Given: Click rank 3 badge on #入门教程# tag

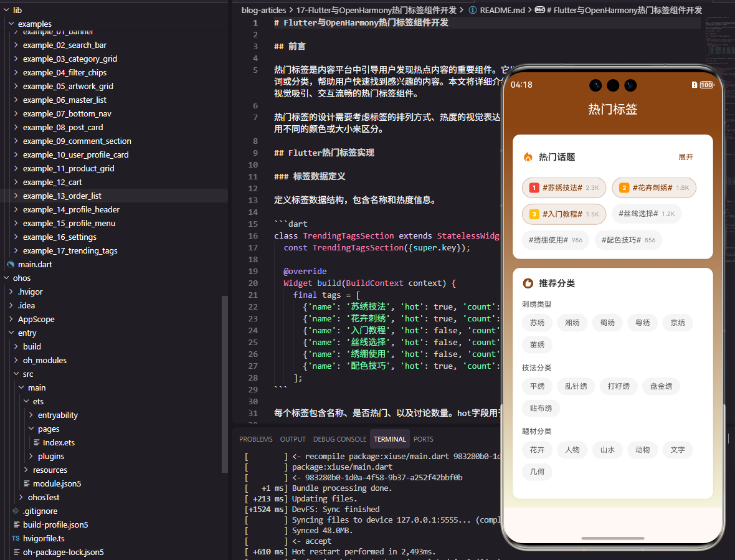Looking at the screenshot, I should 534,214.
